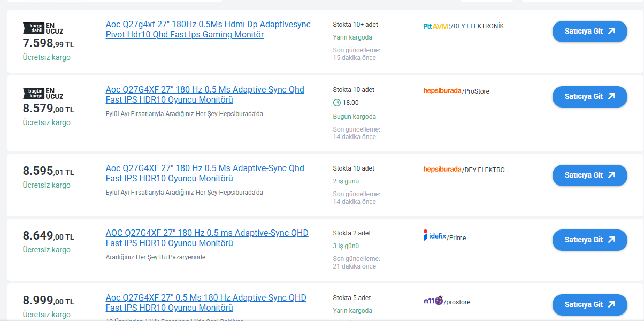Click Stokta 10+ adet text
Viewport: 644px width, 322px height.
[x=355, y=25]
